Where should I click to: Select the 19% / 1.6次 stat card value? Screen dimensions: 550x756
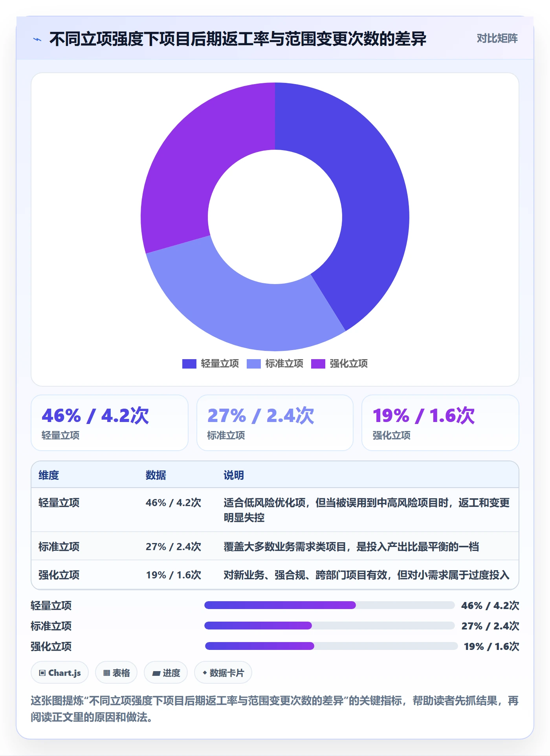(423, 416)
